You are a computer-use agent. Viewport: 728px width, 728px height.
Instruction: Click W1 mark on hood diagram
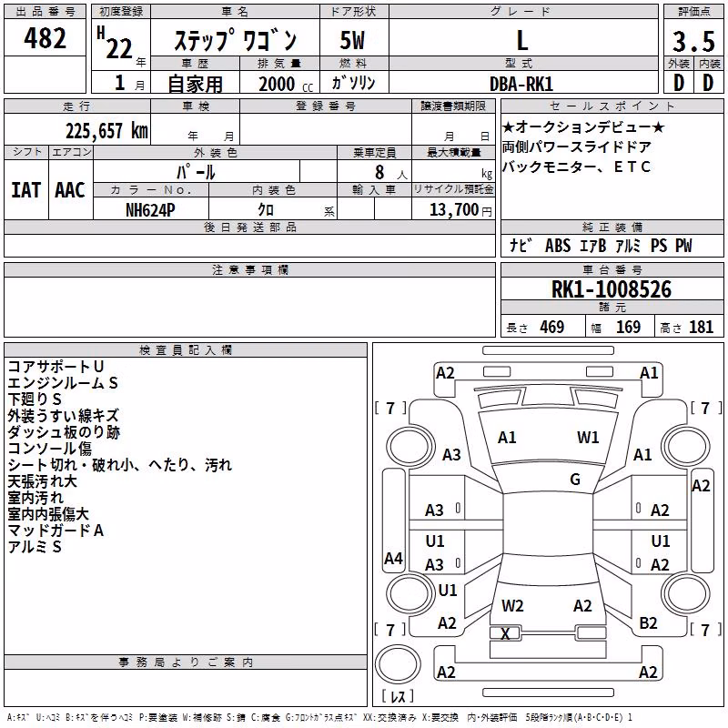588,438
